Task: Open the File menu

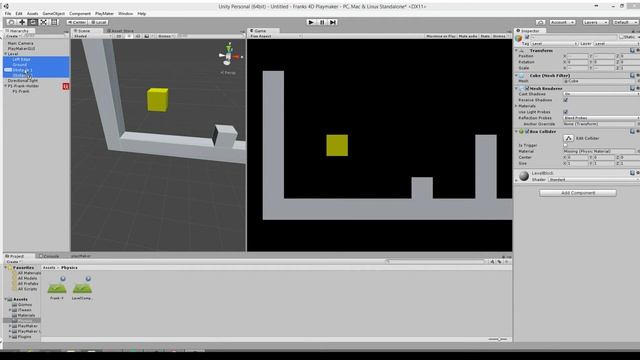Action: click(8, 13)
